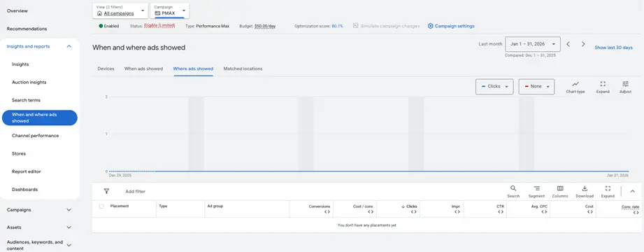Tick the select-all placements checkbox
The width and height of the screenshot is (644, 252).
click(x=101, y=206)
